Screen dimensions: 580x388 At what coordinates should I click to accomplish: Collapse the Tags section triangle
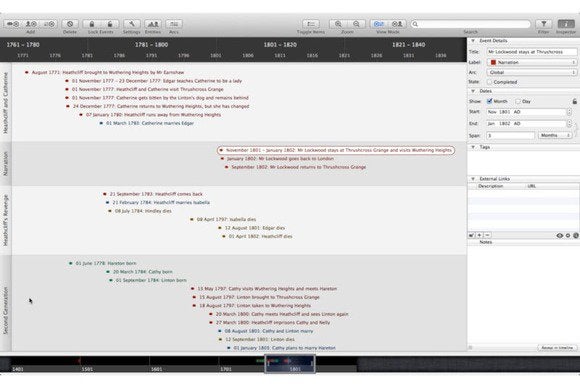pos(473,147)
